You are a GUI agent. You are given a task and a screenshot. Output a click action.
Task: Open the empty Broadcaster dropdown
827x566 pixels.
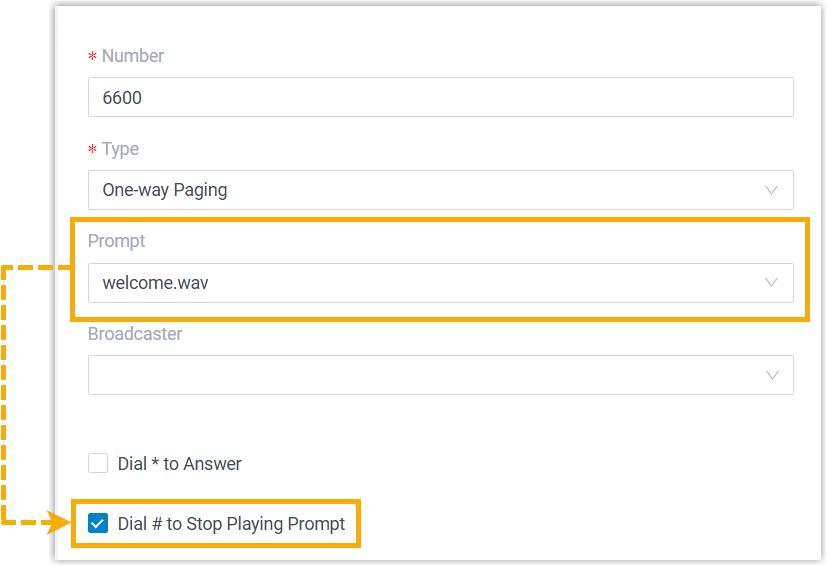[440, 375]
